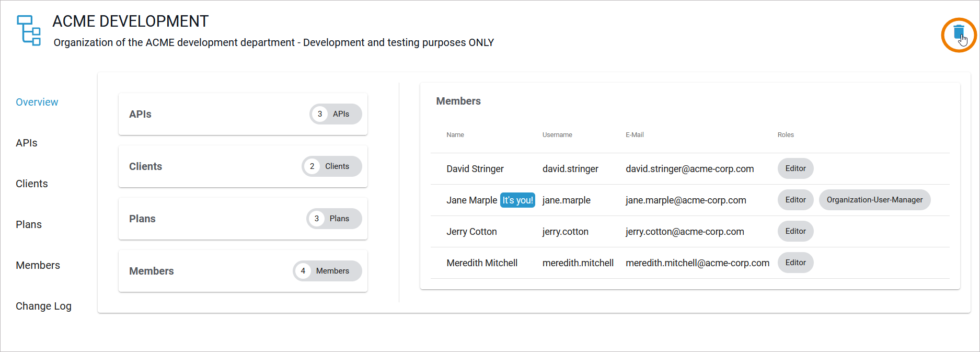Go to APIs in the sidebar

27,143
